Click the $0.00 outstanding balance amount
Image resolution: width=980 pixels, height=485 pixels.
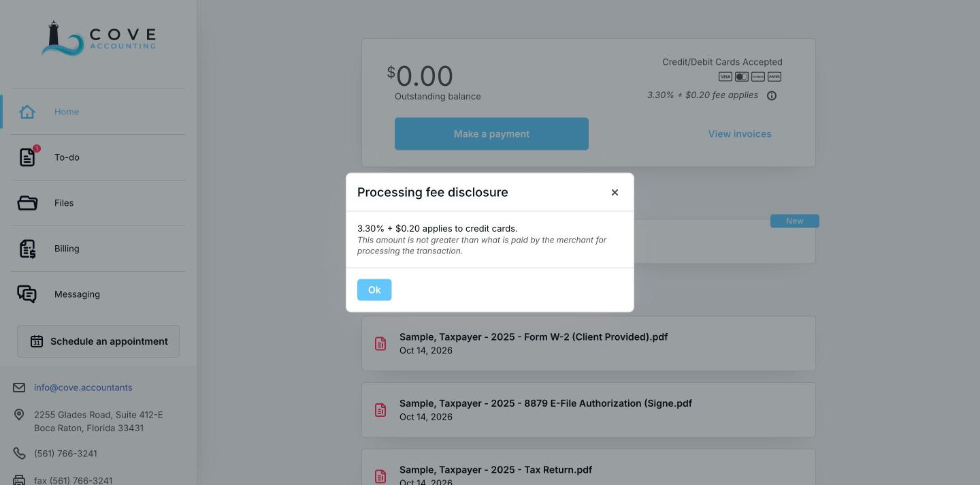[420, 76]
